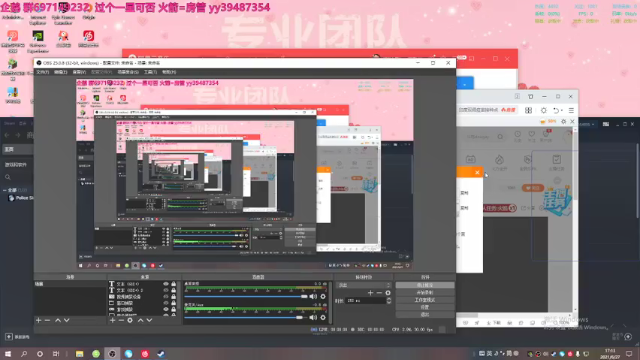Click OBS 退出 exit button
The image size is (640, 360).
point(424,315)
